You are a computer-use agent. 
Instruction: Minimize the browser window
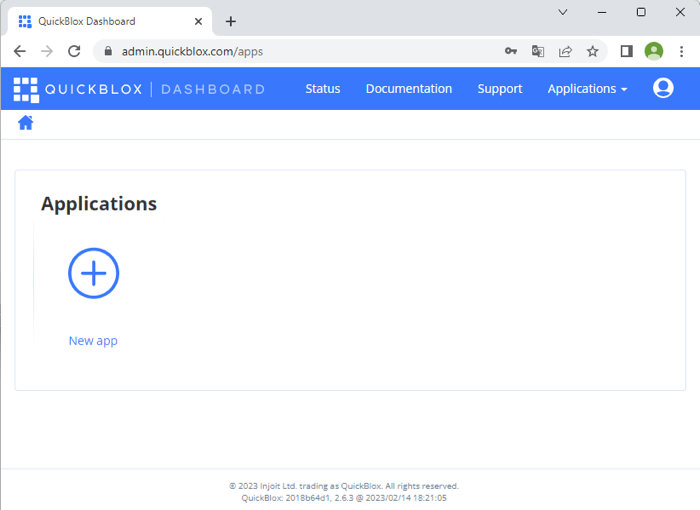click(x=602, y=12)
